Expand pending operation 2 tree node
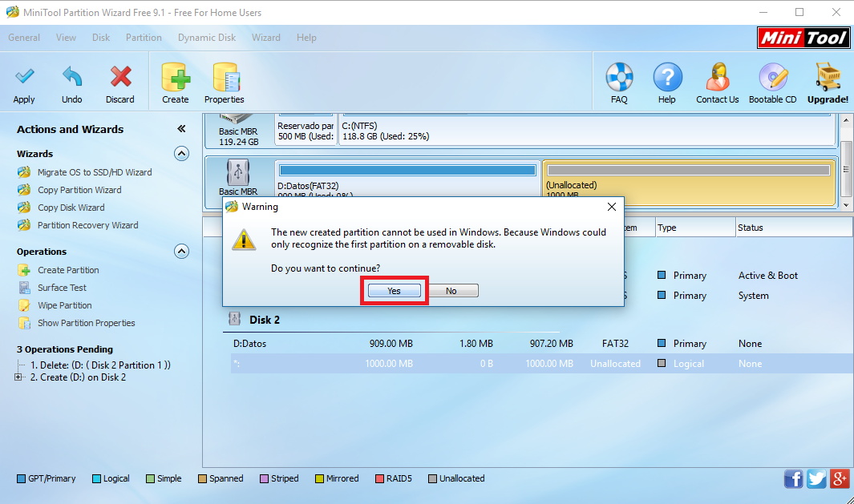The image size is (854, 504). tap(18, 377)
